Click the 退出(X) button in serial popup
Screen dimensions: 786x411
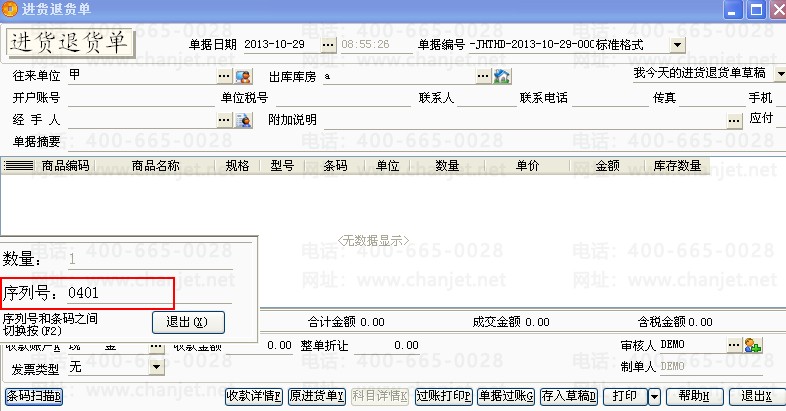coord(188,322)
